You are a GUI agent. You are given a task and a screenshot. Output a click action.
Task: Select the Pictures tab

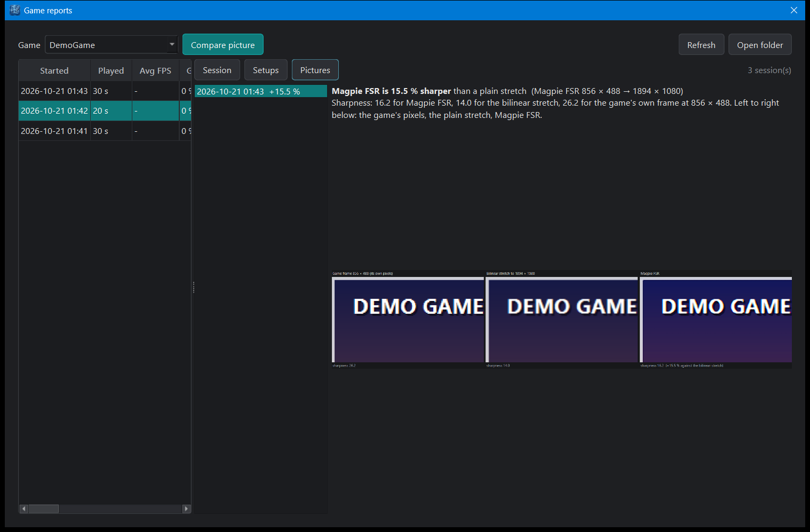point(315,70)
